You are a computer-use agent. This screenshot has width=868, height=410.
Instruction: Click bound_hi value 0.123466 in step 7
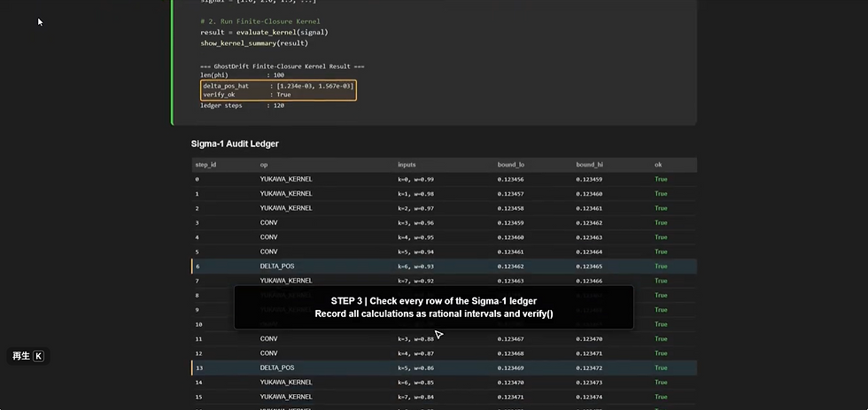[589, 281]
